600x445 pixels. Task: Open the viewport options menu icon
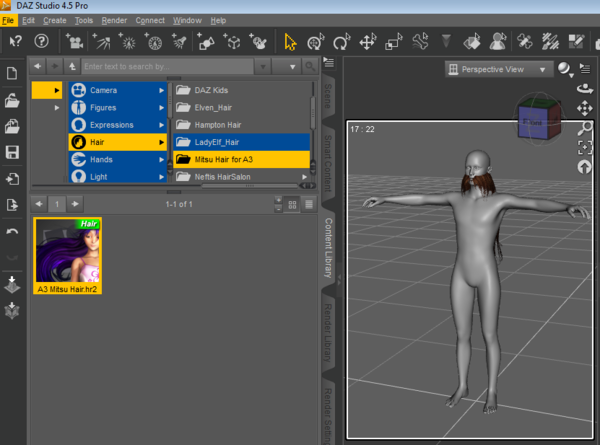(x=585, y=68)
